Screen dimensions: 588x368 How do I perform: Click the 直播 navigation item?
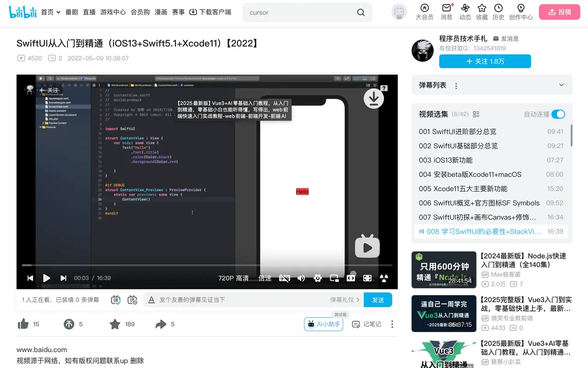coord(89,12)
